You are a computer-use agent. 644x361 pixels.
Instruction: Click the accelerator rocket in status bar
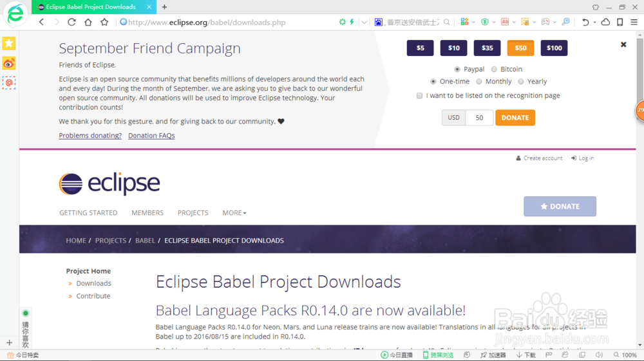pyautogui.click(x=493, y=355)
